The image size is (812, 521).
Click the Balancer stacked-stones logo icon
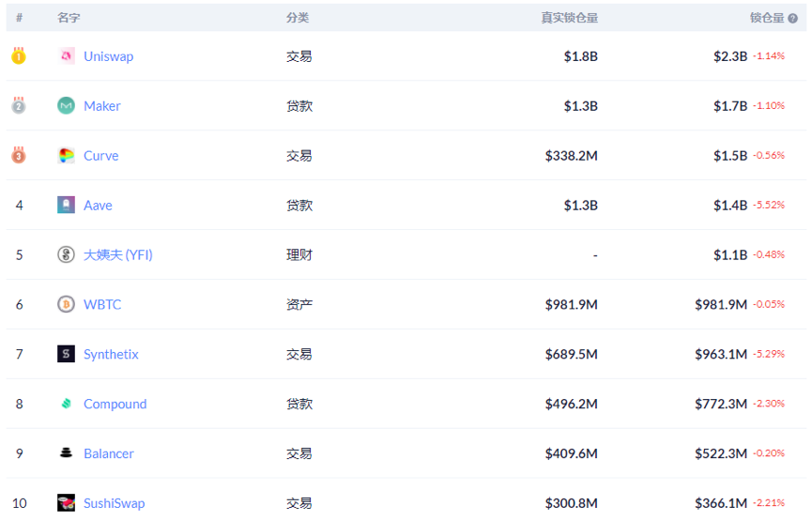click(x=66, y=453)
